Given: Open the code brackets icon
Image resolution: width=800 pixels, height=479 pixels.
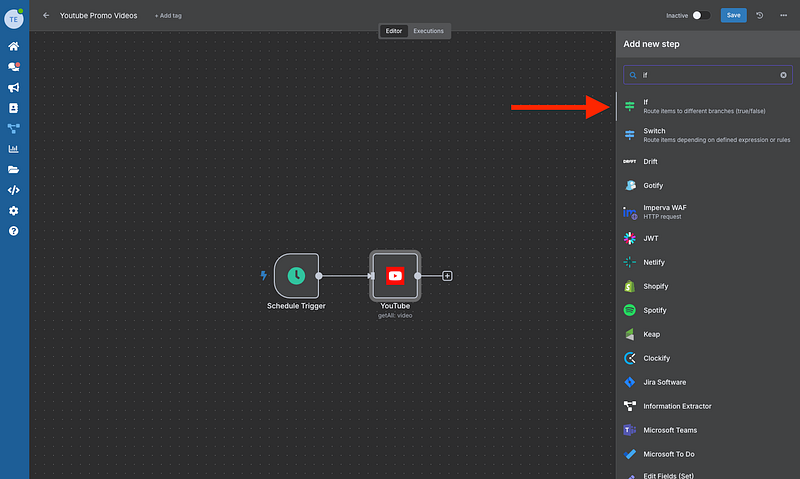Looking at the screenshot, I should pos(14,190).
